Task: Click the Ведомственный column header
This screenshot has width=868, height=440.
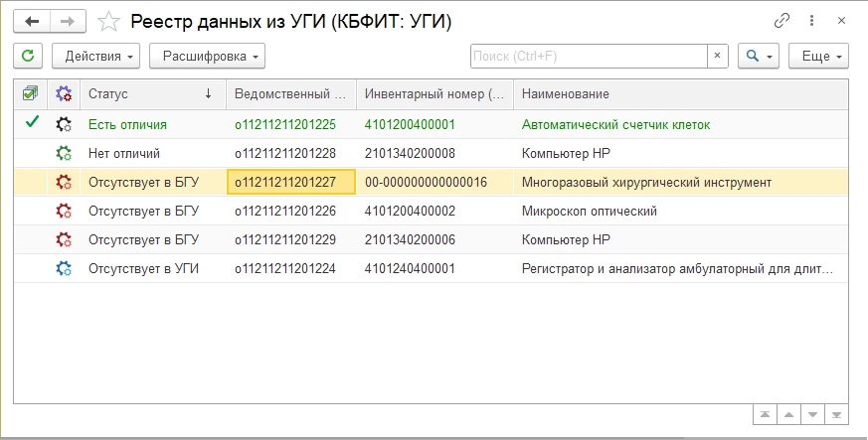Action: [x=291, y=94]
